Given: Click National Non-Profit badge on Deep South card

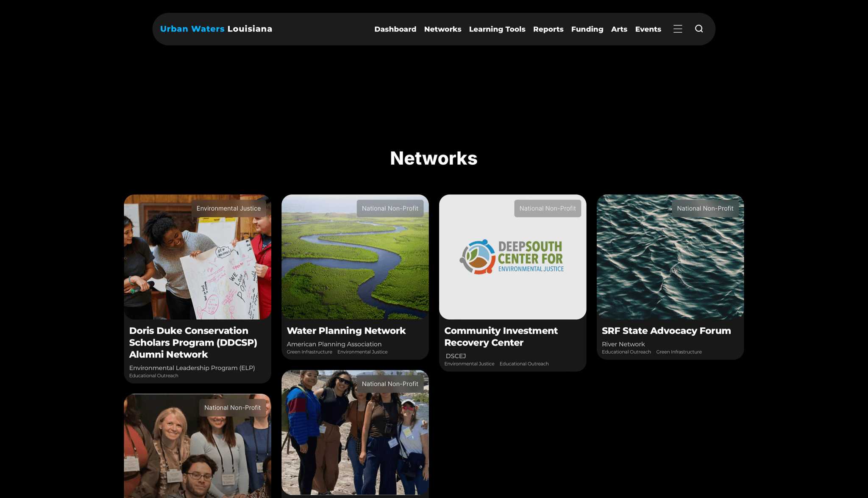Looking at the screenshot, I should point(548,208).
